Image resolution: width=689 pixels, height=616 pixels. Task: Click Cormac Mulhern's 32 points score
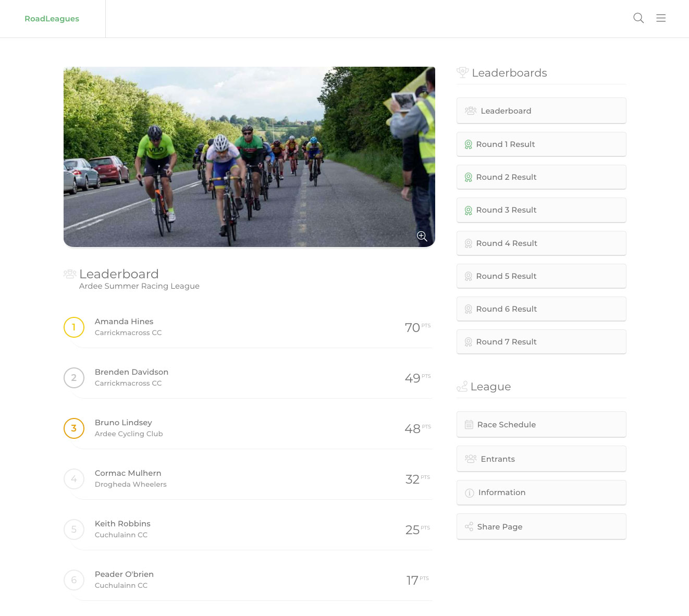click(417, 479)
